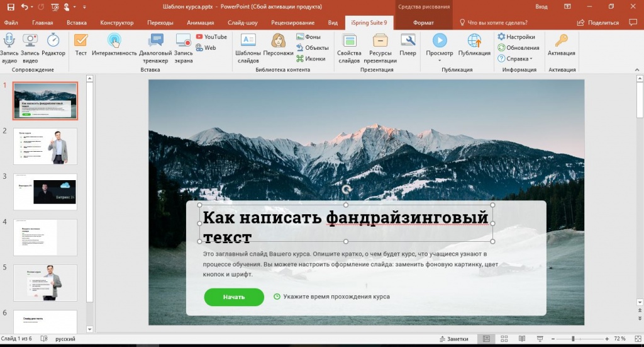Toggle the Заметки notes pane

[x=453, y=339]
